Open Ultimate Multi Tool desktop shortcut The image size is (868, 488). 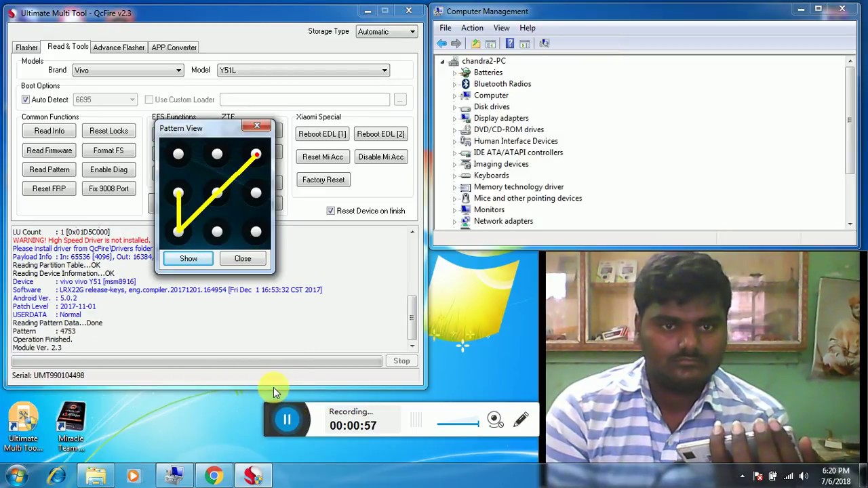point(23,427)
